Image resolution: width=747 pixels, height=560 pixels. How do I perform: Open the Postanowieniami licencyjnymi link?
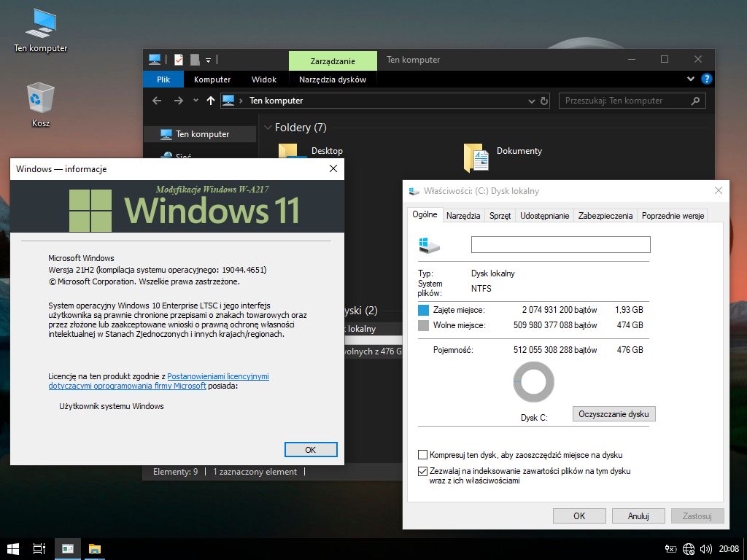click(217, 376)
